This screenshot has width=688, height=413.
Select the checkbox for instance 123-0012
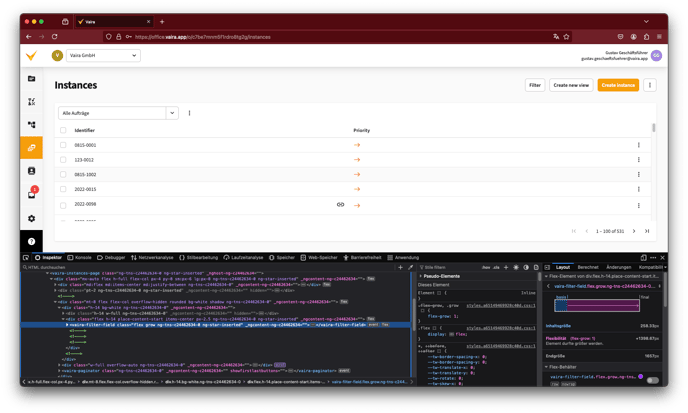(x=63, y=160)
